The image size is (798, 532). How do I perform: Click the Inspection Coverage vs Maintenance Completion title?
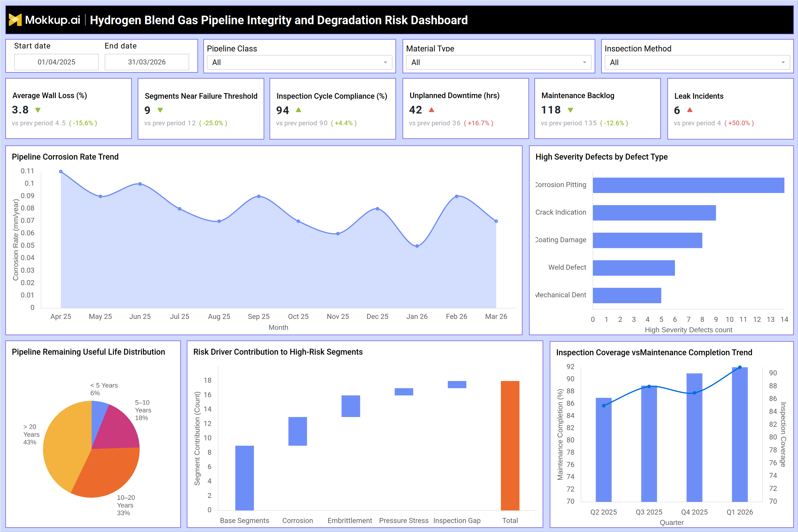point(654,353)
